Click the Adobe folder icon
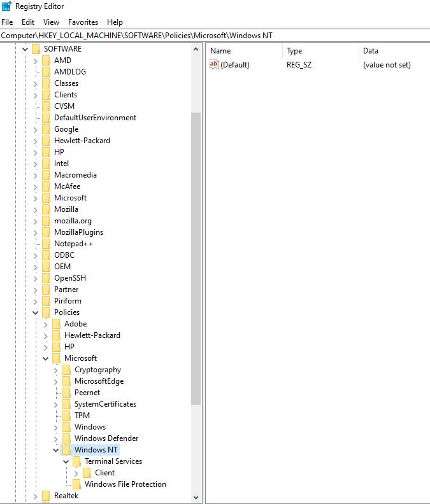Image resolution: width=430 pixels, height=504 pixels. (x=57, y=324)
